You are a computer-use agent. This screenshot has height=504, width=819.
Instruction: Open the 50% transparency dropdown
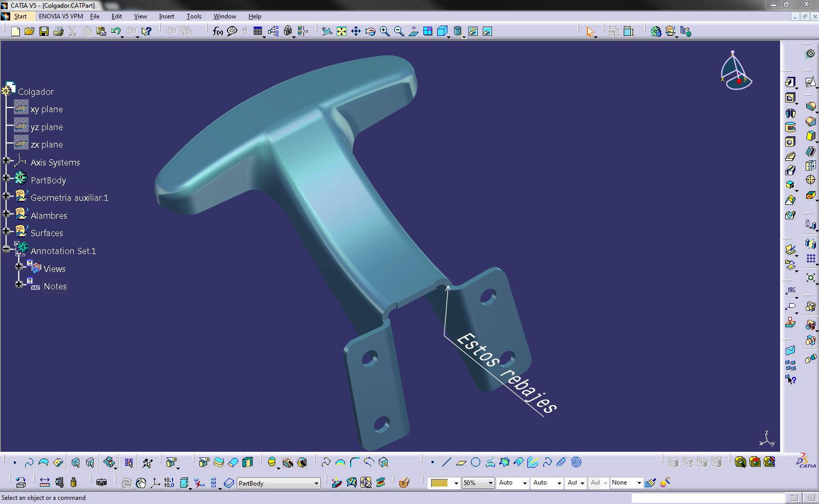pyautogui.click(x=490, y=483)
